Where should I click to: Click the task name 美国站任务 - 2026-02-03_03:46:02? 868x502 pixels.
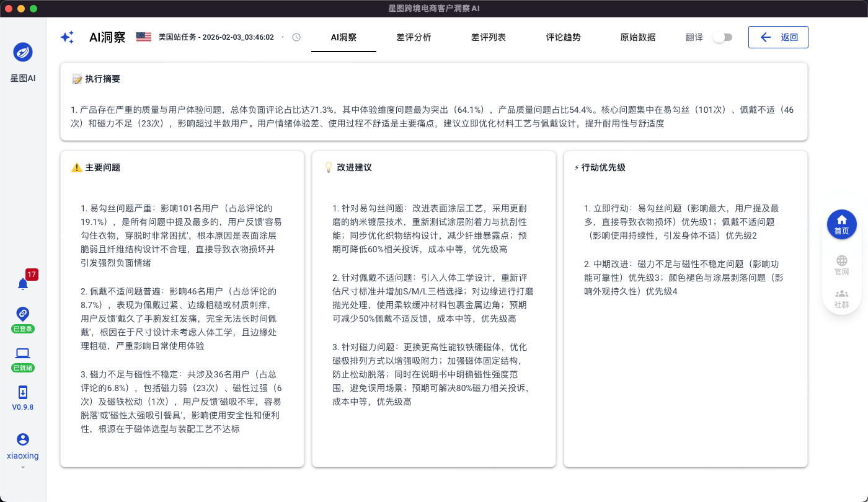(216, 37)
